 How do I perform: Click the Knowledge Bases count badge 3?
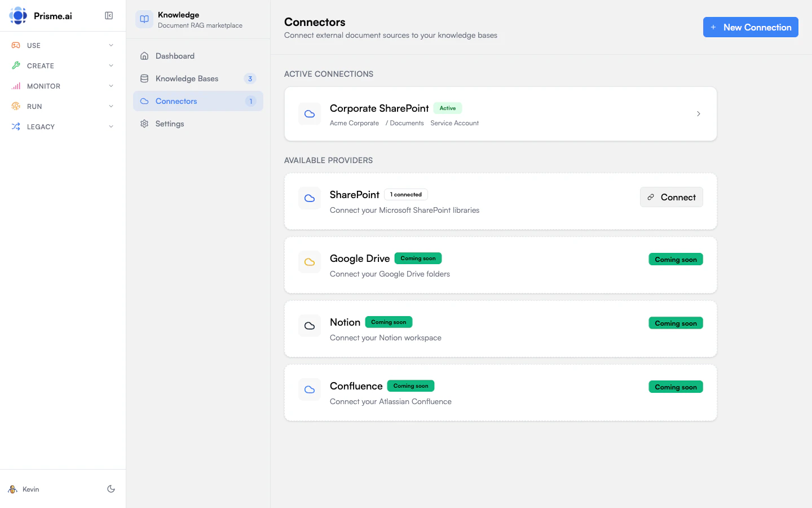[x=250, y=78]
